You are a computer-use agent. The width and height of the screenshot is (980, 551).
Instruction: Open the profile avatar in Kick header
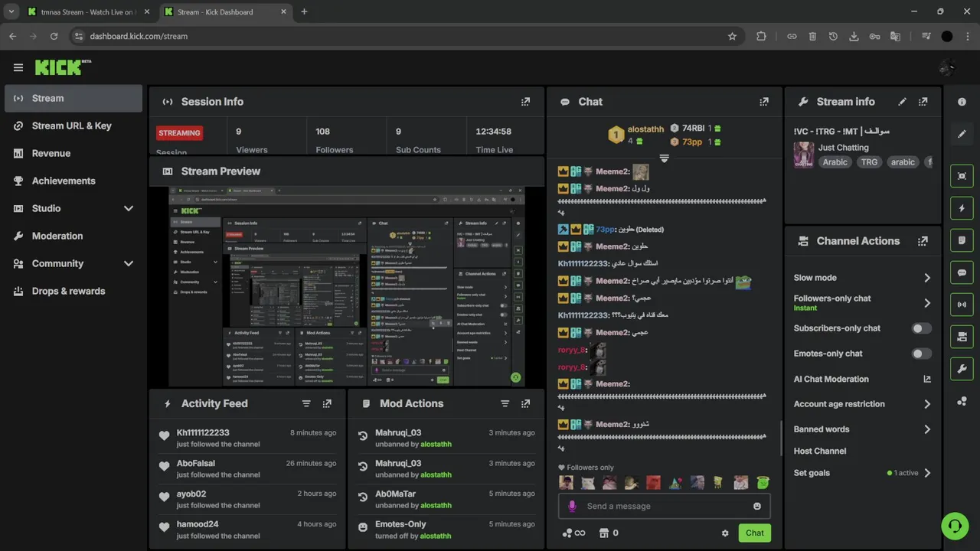click(x=947, y=67)
